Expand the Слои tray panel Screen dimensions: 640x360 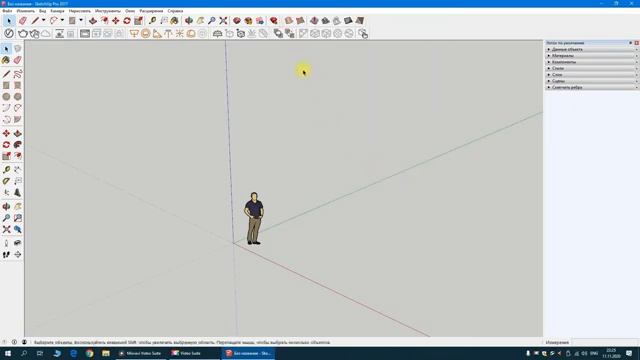click(x=592, y=75)
